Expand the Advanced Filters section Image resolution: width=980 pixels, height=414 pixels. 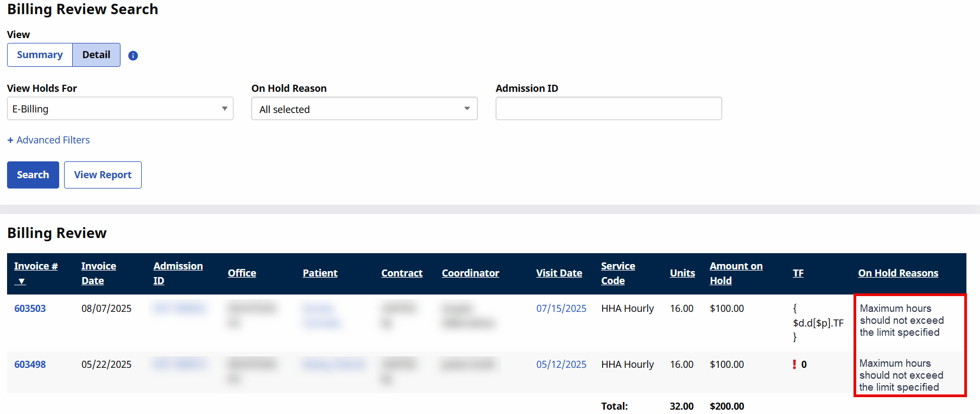tap(48, 140)
